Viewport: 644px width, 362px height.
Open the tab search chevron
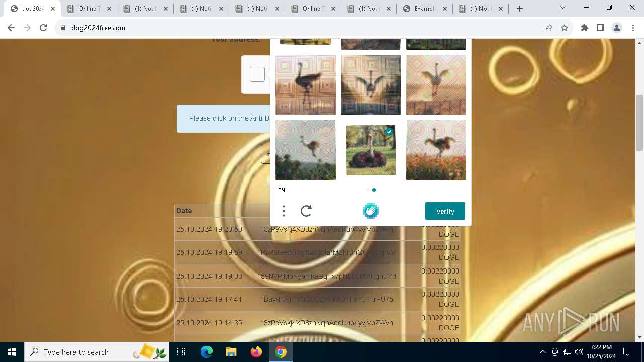pos(563,8)
